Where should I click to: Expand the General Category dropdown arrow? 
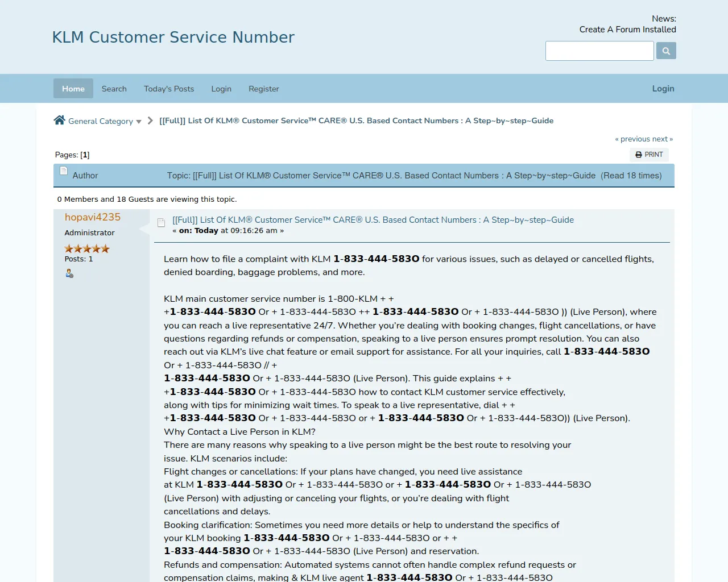[139, 122]
